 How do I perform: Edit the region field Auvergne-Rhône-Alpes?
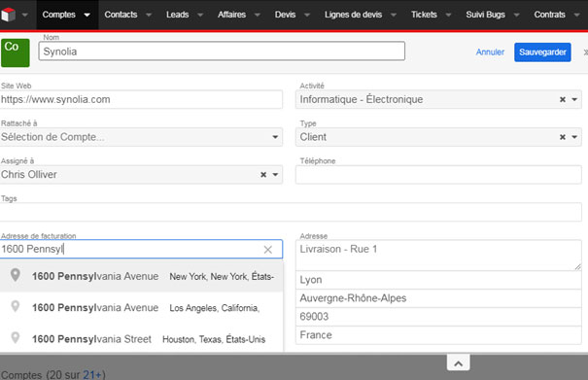(x=438, y=298)
